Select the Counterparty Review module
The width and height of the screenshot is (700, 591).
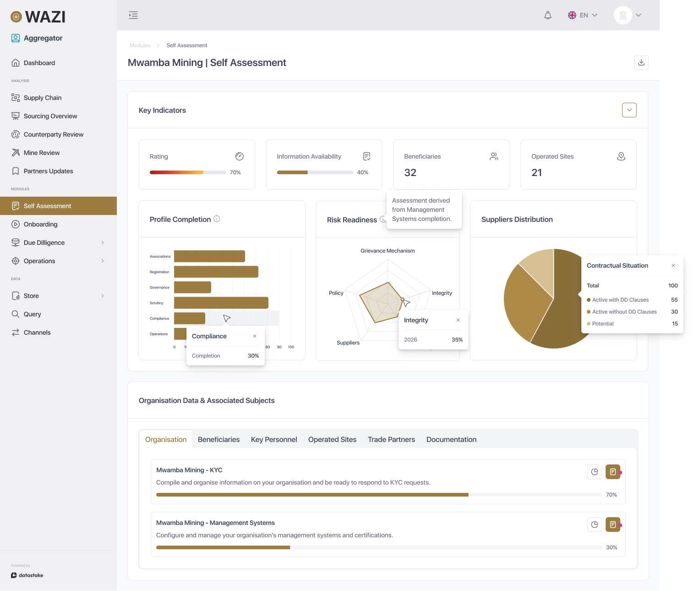pyautogui.click(x=53, y=134)
